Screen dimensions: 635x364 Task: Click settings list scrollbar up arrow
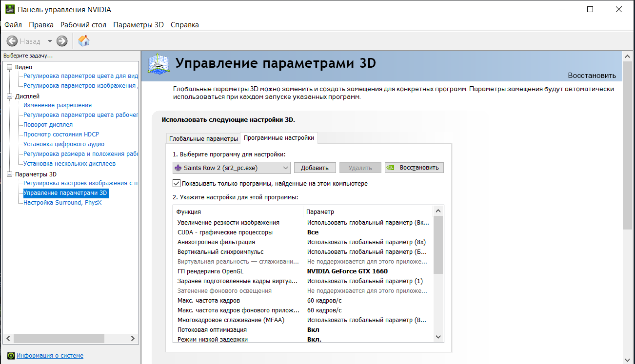coord(438,211)
